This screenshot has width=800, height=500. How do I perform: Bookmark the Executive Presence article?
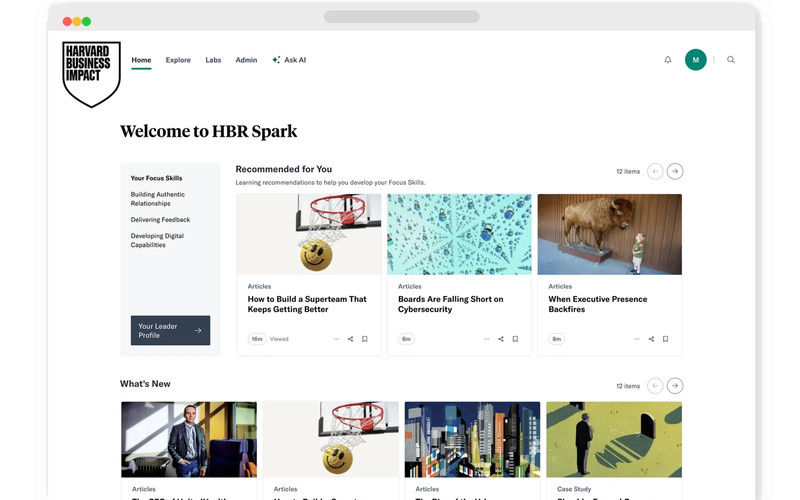click(665, 339)
